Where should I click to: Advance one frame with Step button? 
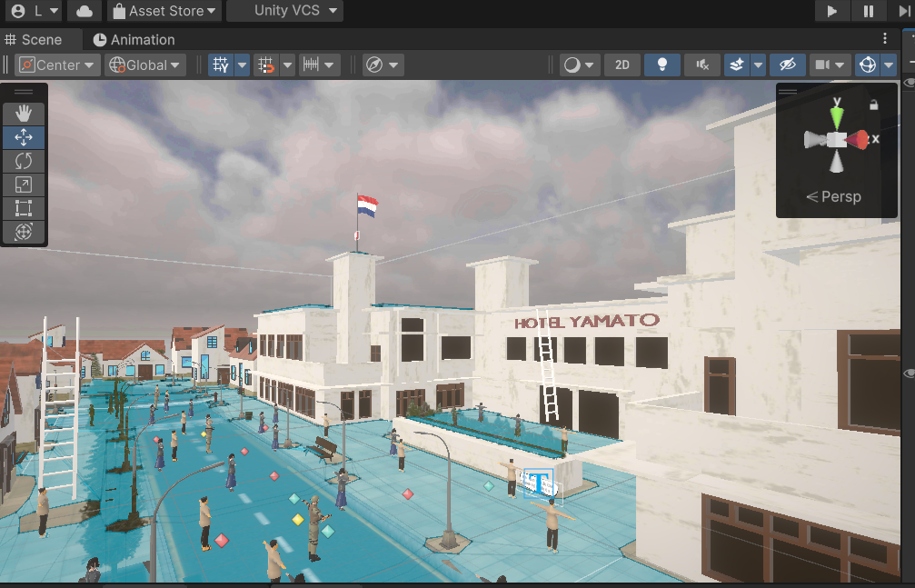pos(902,11)
